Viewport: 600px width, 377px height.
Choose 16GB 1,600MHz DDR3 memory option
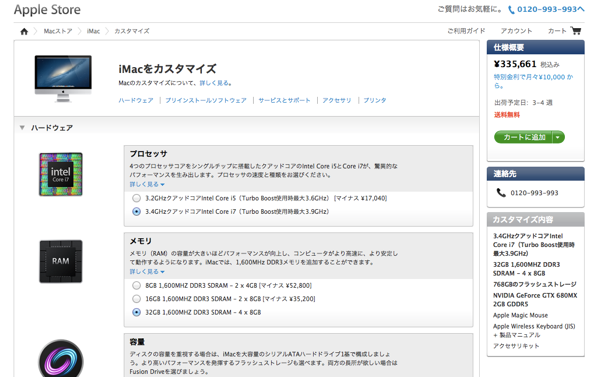[136, 299]
